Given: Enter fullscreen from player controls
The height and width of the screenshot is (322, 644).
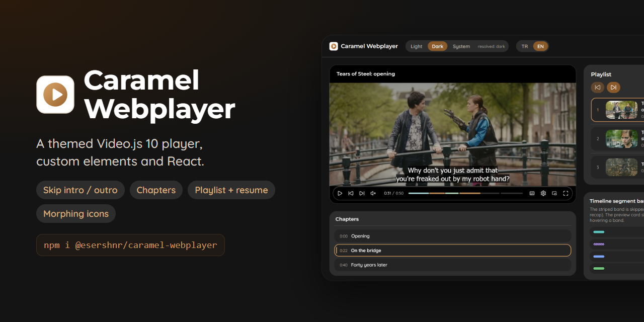Looking at the screenshot, I should coord(566,193).
